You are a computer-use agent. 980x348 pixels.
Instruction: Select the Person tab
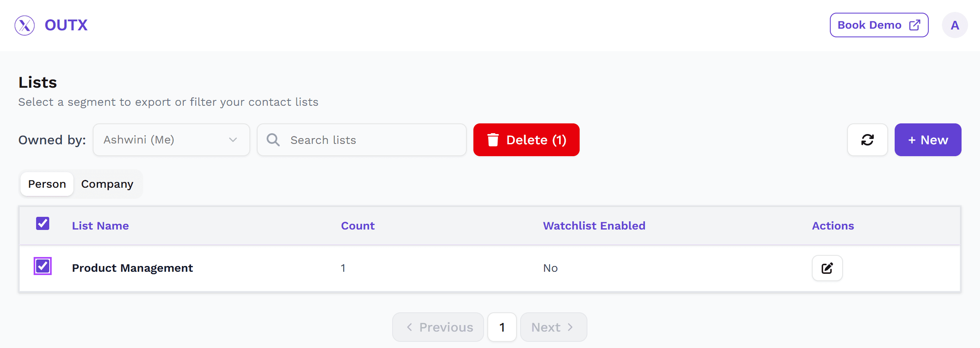point(47,184)
